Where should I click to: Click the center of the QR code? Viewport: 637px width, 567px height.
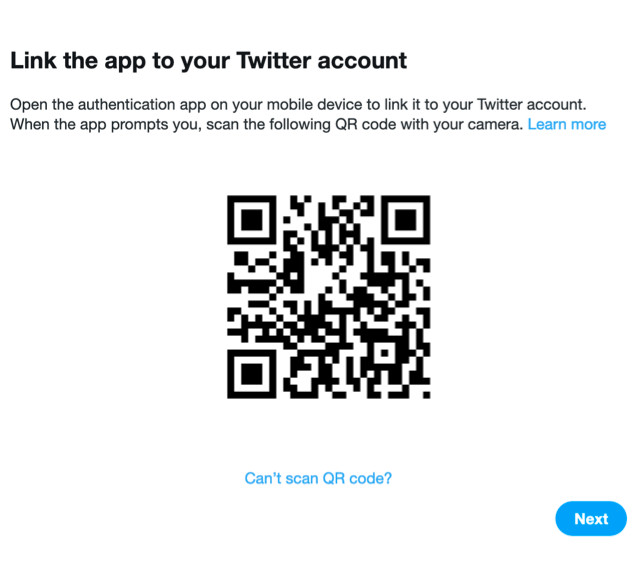click(328, 296)
